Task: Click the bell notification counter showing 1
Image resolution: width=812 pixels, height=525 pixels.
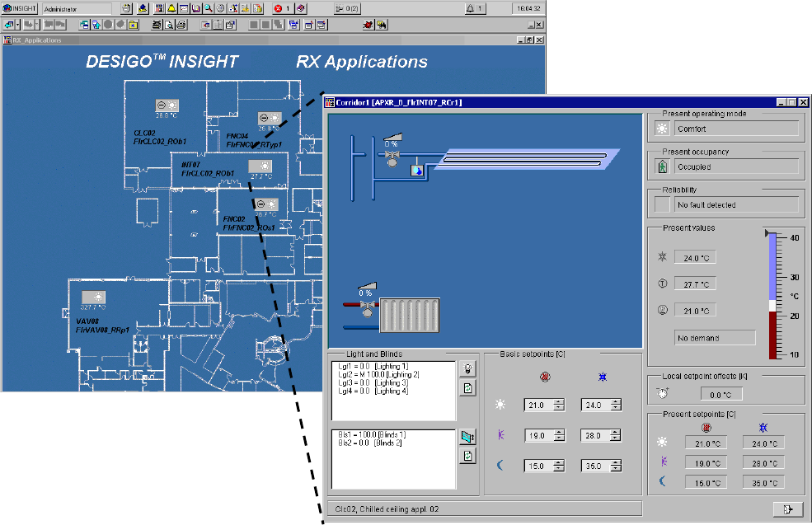Action: (x=474, y=8)
